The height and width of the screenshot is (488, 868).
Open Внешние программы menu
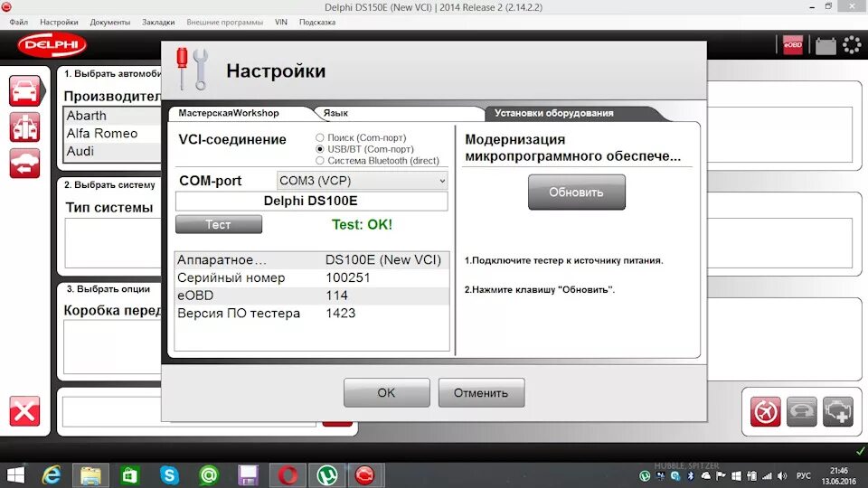coord(225,22)
